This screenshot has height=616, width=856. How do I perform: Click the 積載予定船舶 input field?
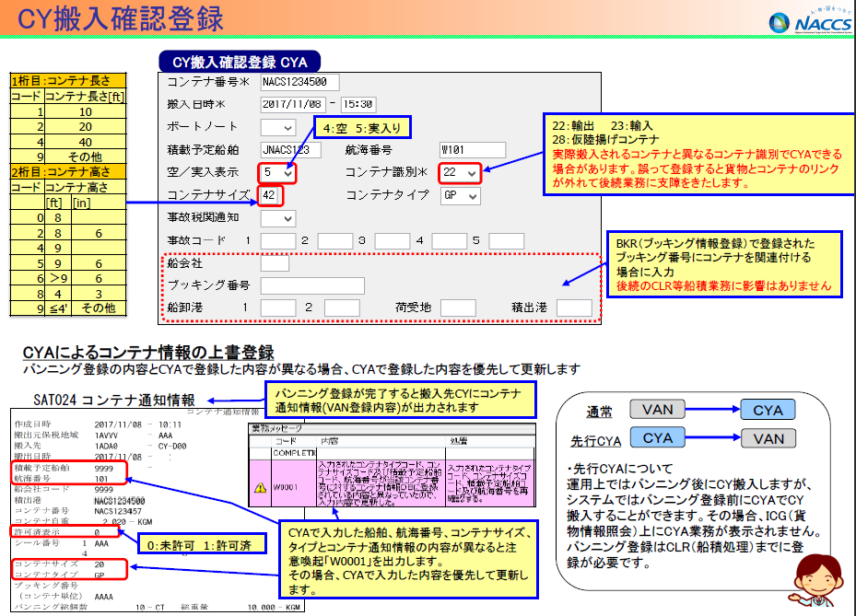pyautogui.click(x=290, y=149)
